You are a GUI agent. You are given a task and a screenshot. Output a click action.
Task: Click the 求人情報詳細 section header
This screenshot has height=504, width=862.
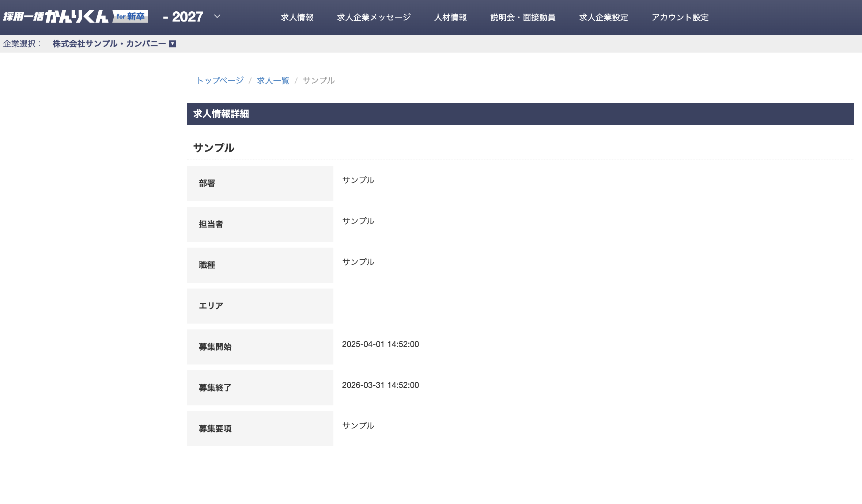(x=221, y=114)
